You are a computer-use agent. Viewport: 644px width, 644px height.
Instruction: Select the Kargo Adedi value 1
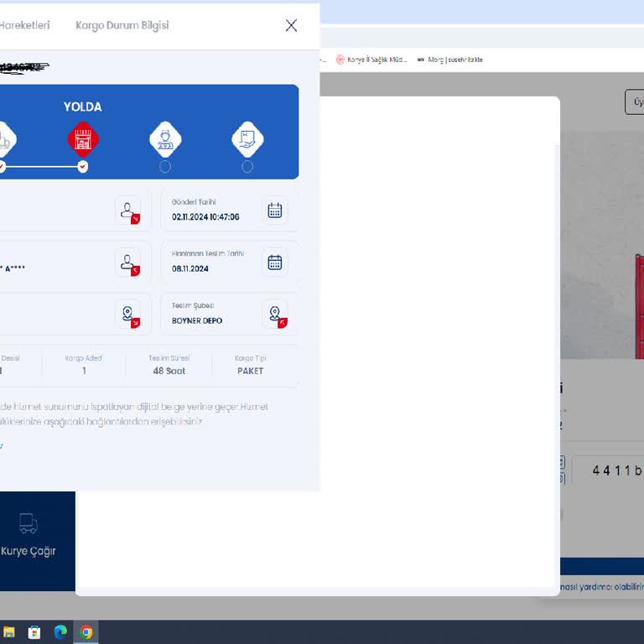pos(84,371)
